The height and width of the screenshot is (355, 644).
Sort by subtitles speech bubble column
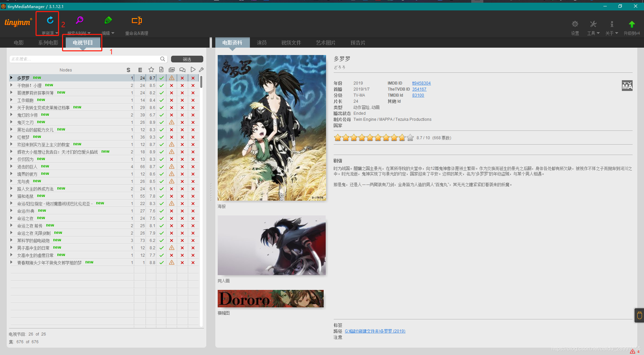click(182, 70)
